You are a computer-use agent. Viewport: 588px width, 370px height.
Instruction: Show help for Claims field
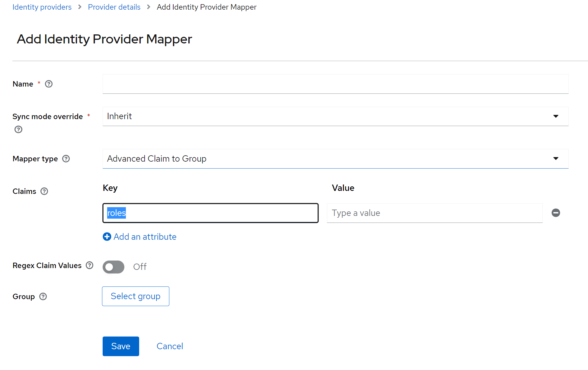44,191
